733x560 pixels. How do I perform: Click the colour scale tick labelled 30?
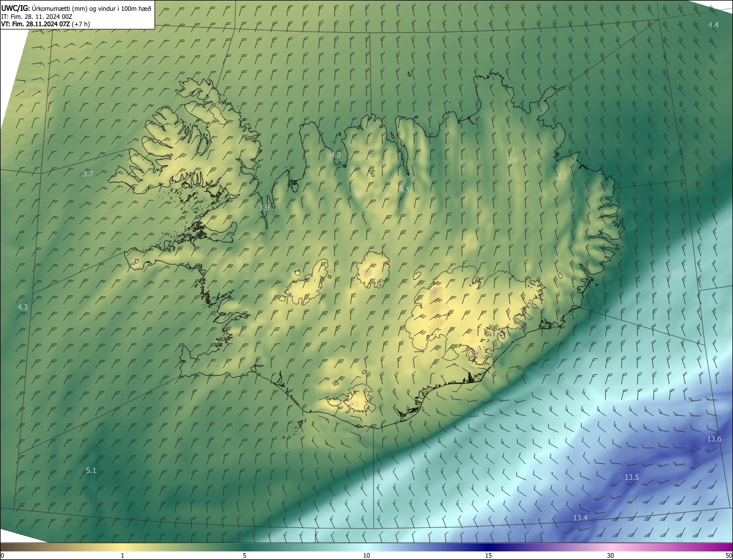610,556
